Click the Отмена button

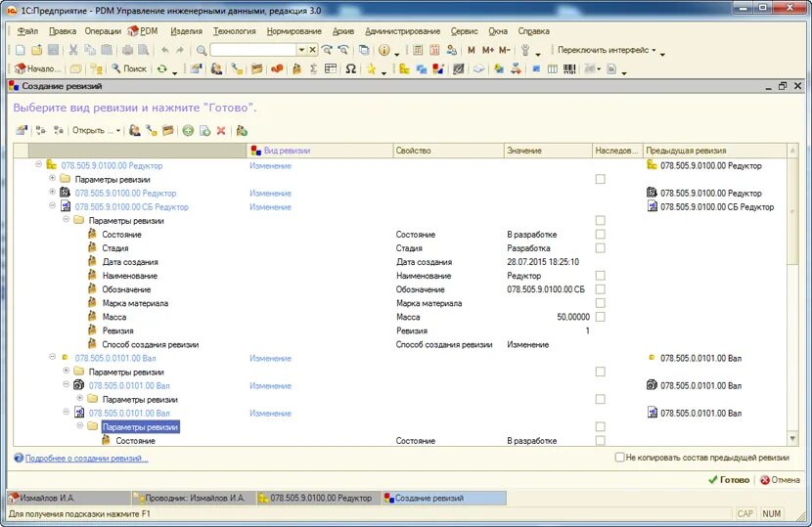click(780, 480)
